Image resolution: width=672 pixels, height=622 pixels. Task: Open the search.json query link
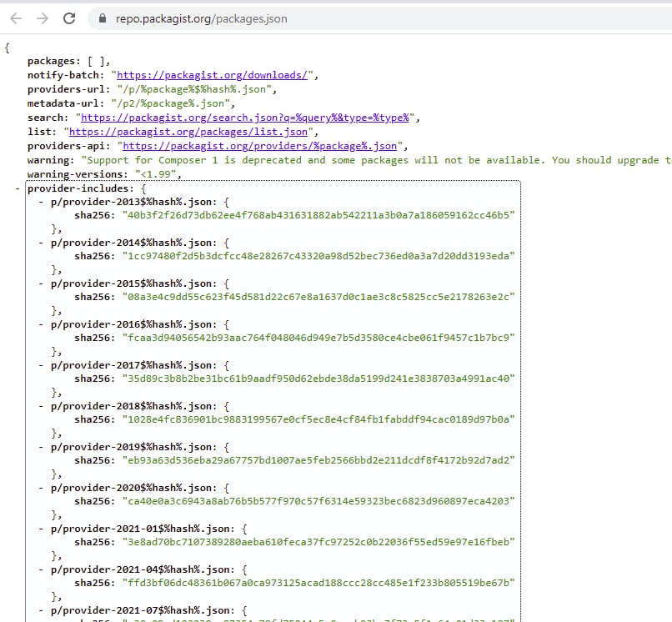tap(245, 118)
